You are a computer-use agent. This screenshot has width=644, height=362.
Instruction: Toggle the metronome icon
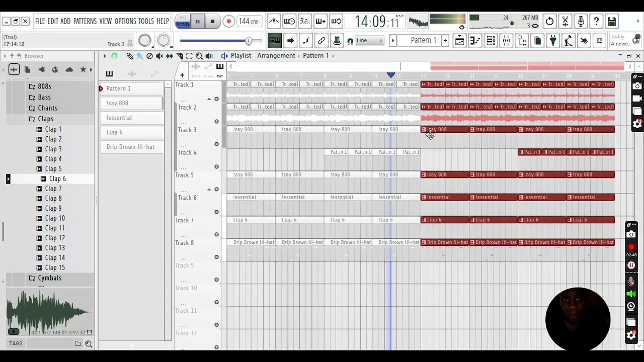click(x=274, y=22)
